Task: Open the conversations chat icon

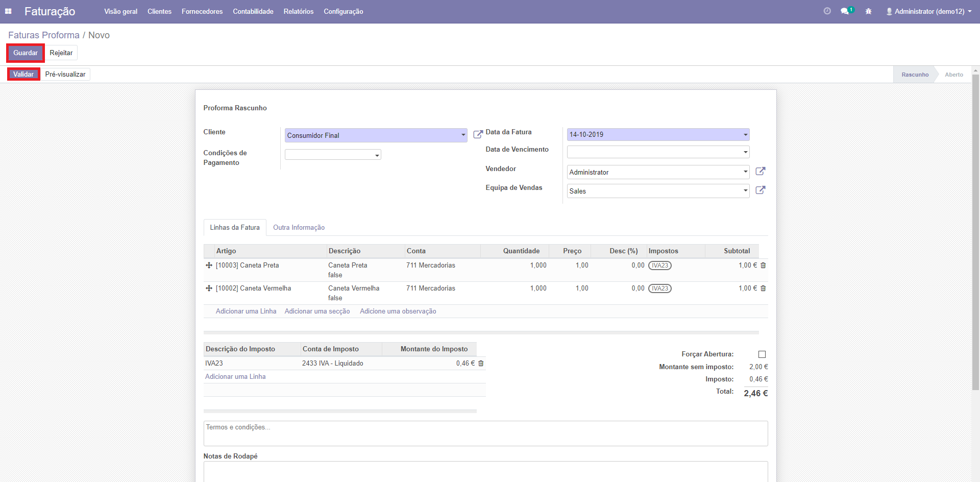Action: (845, 11)
